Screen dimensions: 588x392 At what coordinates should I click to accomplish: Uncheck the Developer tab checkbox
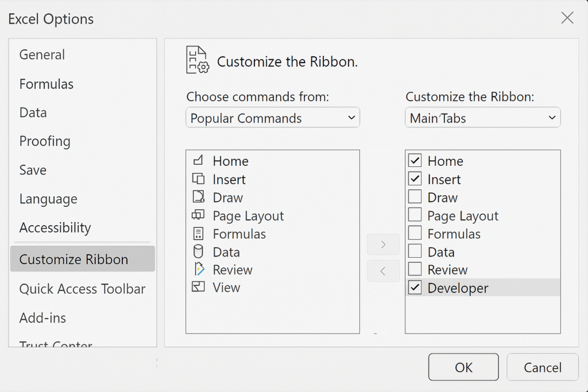[415, 288]
